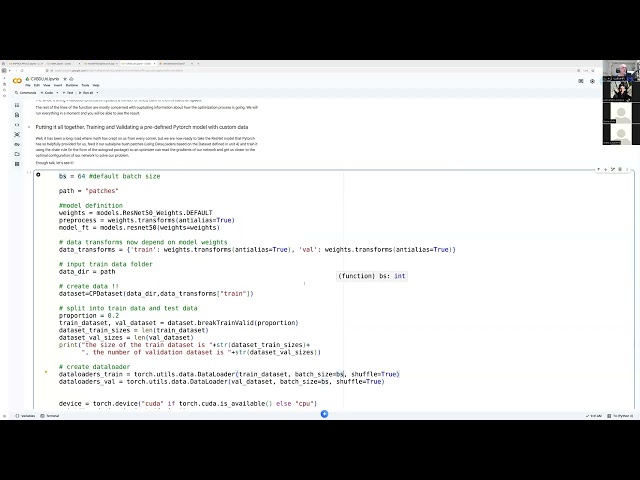Viewport: 640px width, 480px height.
Task: Open the Insert menu
Action: click(58, 85)
